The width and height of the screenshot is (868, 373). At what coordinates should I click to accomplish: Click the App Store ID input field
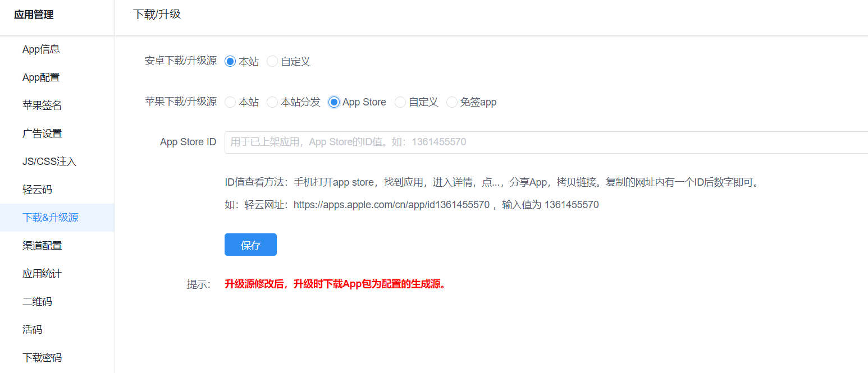[546, 142]
